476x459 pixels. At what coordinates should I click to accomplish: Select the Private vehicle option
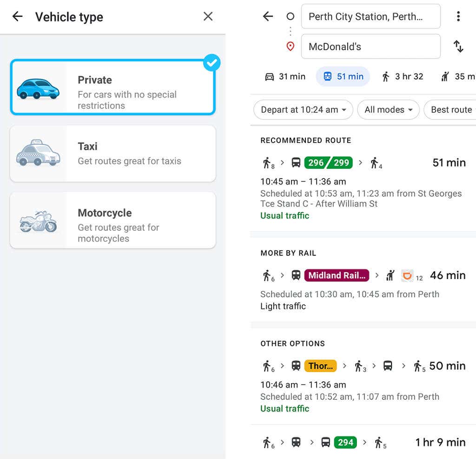click(x=112, y=87)
